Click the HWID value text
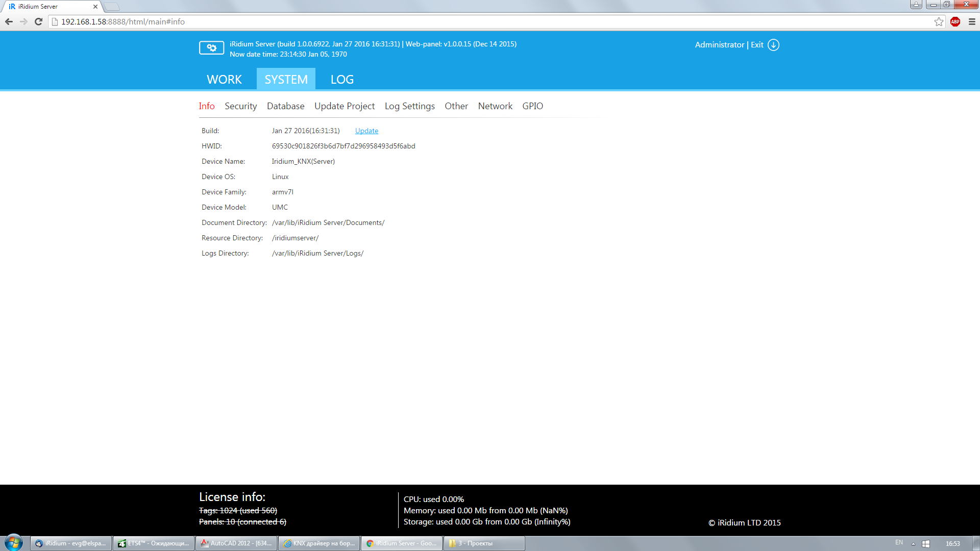 344,146
